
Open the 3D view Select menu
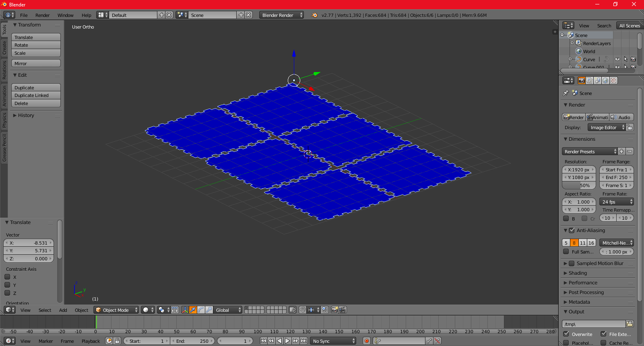[x=45, y=310]
